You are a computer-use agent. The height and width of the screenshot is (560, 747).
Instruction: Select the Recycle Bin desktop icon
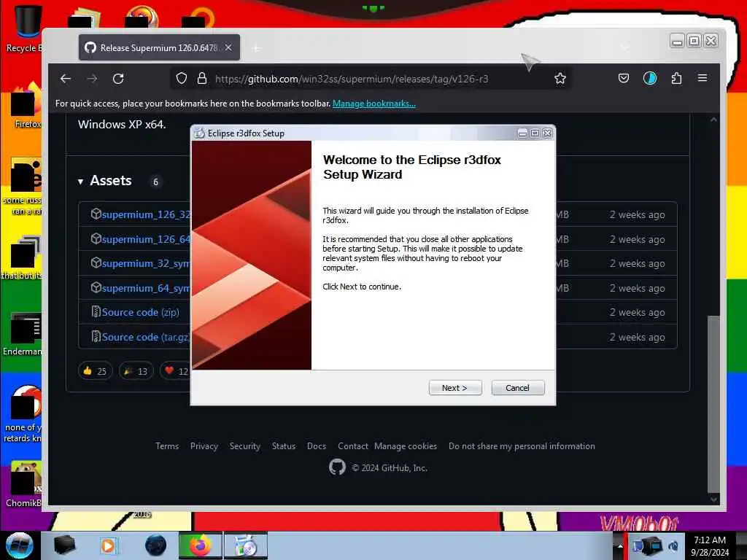pyautogui.click(x=24, y=28)
